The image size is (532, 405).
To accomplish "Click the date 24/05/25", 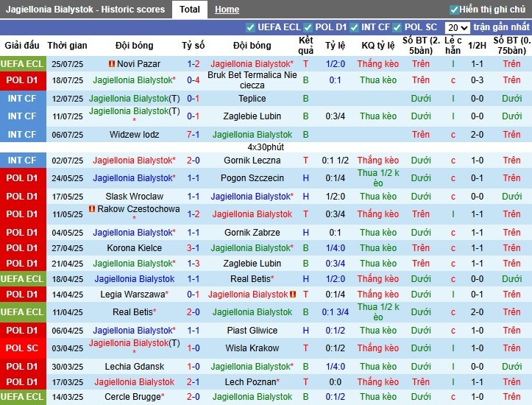I will (67, 178).
